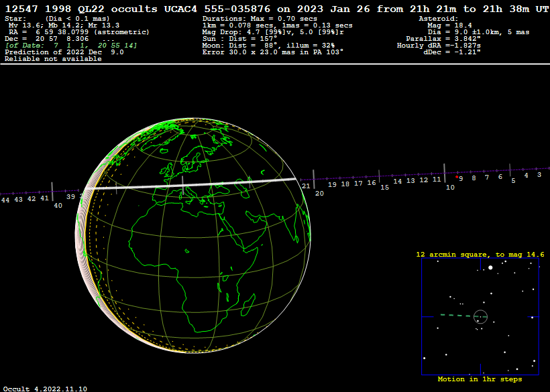Select minute label '5' under its tick mark
The width and height of the screenshot is (550, 392).
click(513, 181)
